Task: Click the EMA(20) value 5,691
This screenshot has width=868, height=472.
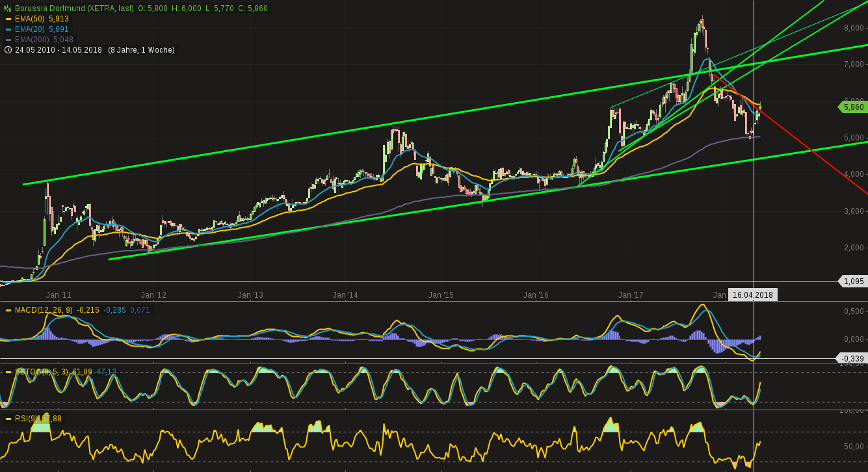Action: [x=59, y=29]
